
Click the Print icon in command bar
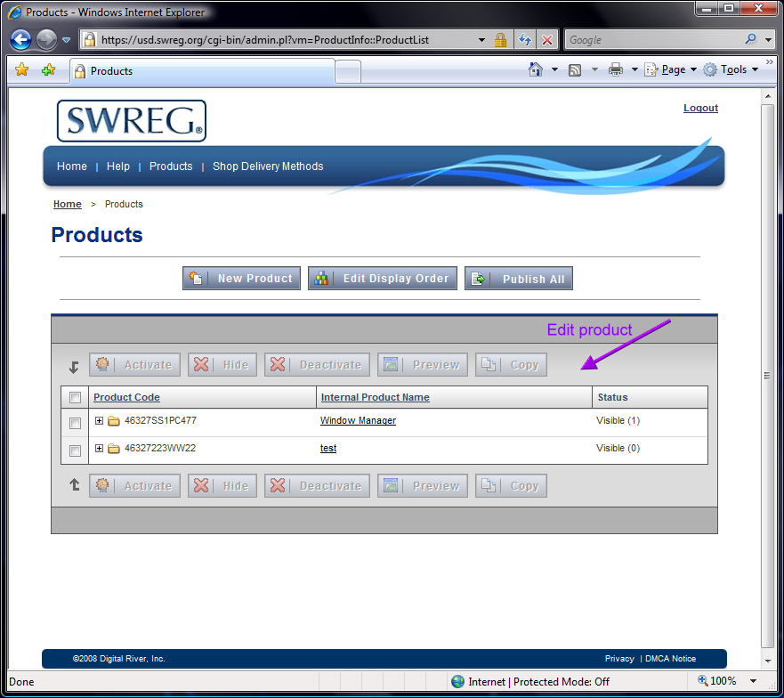pyautogui.click(x=616, y=69)
